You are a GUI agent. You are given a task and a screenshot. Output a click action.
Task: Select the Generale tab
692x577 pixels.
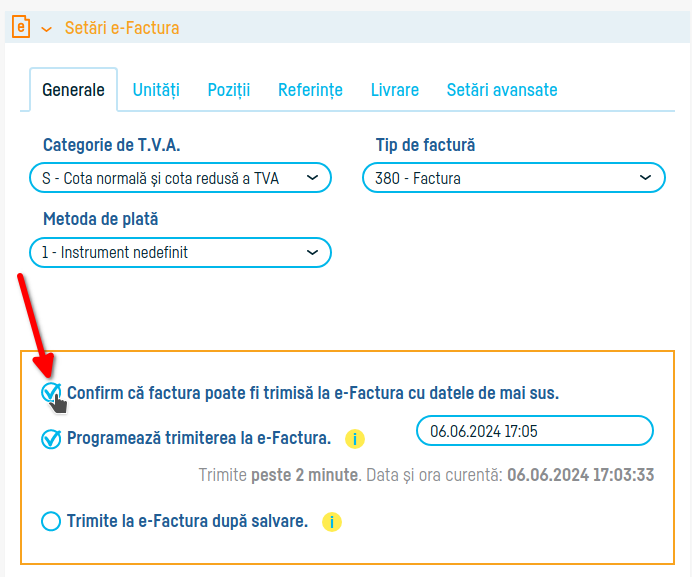coord(73,90)
